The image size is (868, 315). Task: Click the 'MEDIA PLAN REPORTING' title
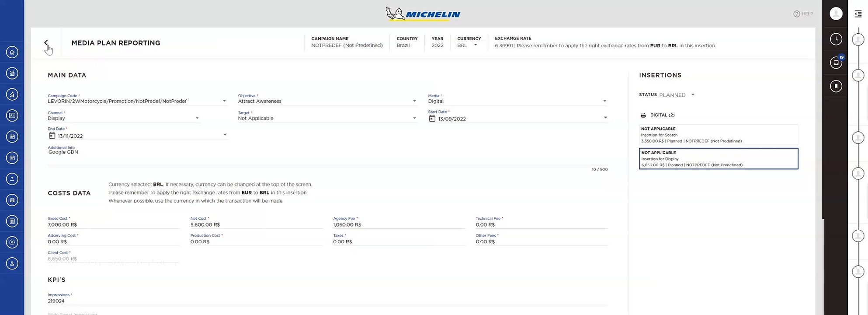click(x=116, y=43)
